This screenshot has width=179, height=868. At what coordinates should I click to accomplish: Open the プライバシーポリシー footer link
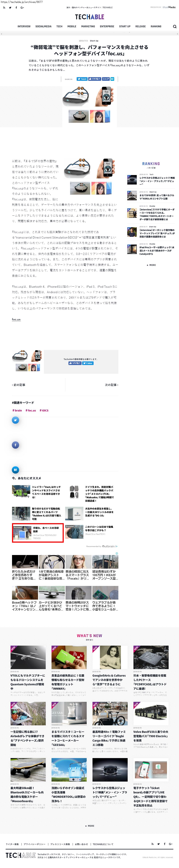point(35,844)
